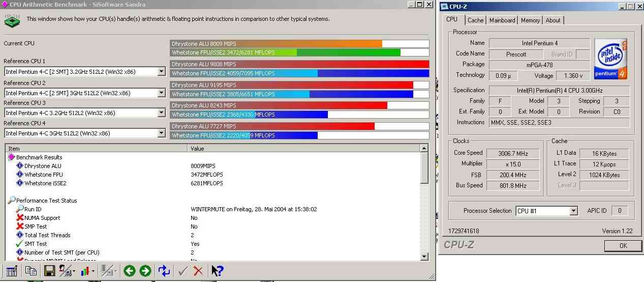Click the Benchmark Results section icon

coord(11,157)
